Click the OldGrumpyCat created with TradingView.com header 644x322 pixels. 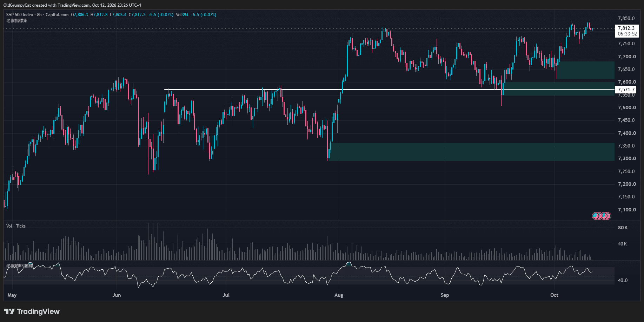[x=72, y=5]
